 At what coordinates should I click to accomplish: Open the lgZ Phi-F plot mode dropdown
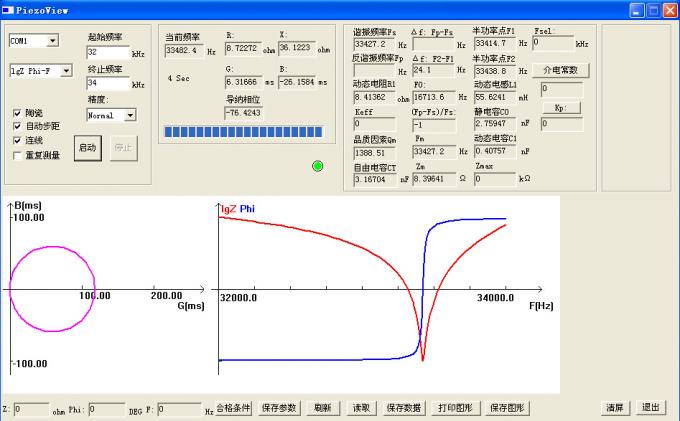pos(66,71)
